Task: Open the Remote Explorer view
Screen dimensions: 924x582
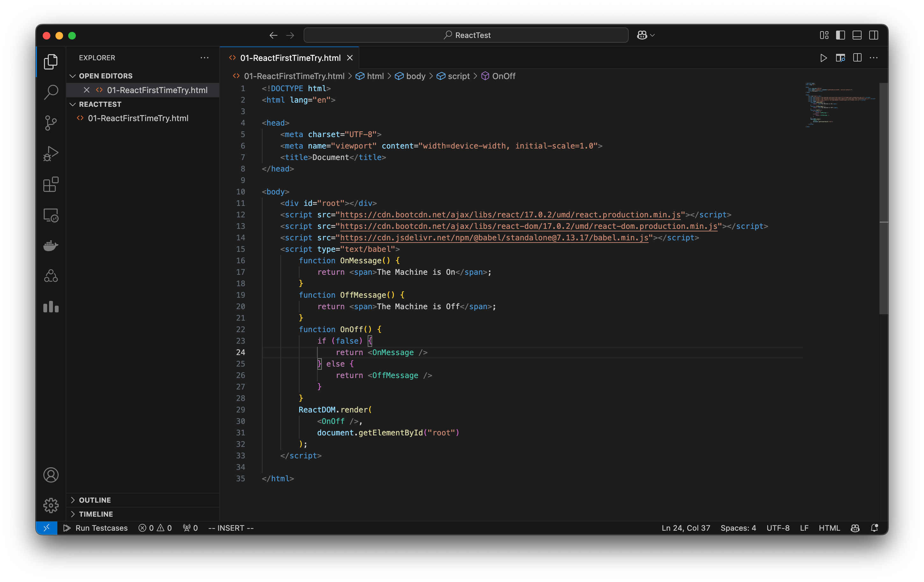Action: 51,215
